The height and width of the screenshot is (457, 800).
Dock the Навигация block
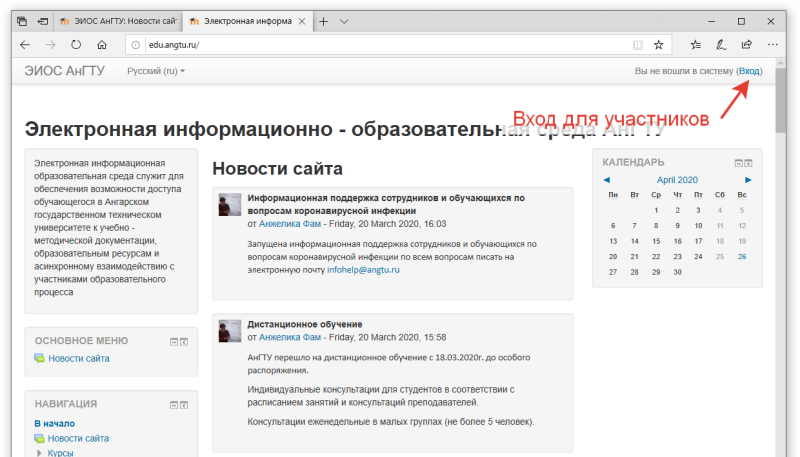tap(184, 405)
